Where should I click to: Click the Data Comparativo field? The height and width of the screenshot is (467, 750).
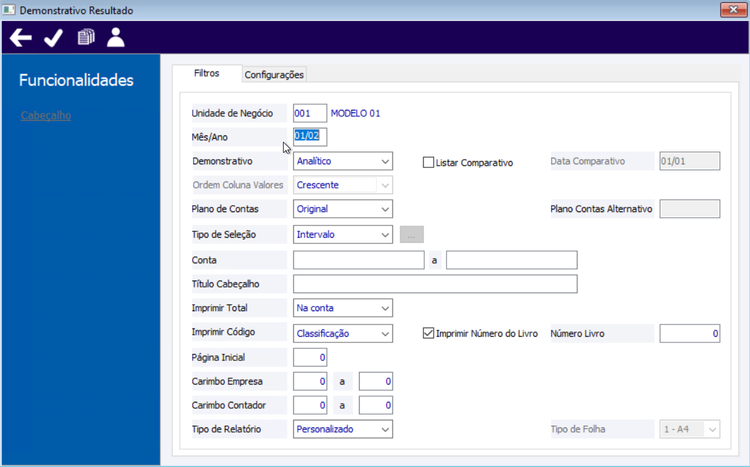tap(689, 161)
